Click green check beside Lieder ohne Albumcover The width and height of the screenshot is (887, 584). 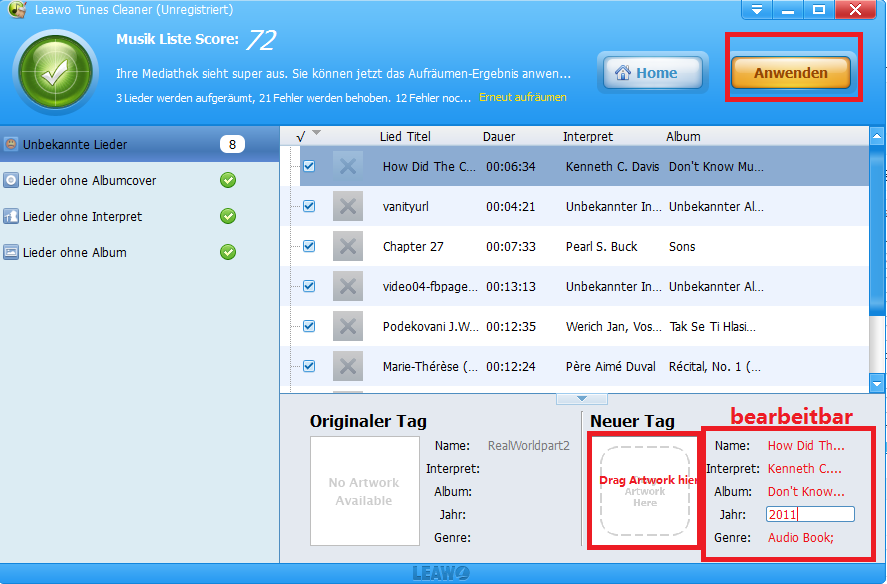point(228,181)
